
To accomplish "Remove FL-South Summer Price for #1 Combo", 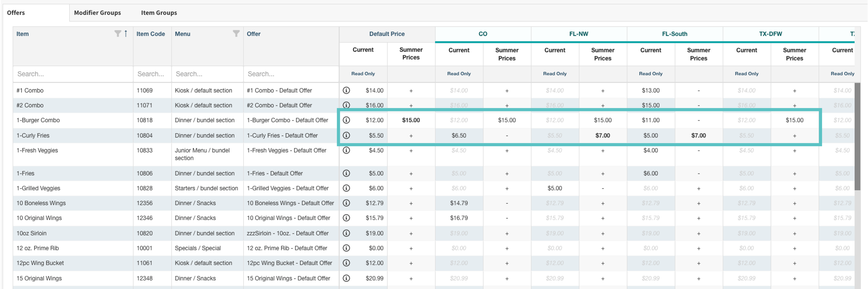I will pos(698,91).
